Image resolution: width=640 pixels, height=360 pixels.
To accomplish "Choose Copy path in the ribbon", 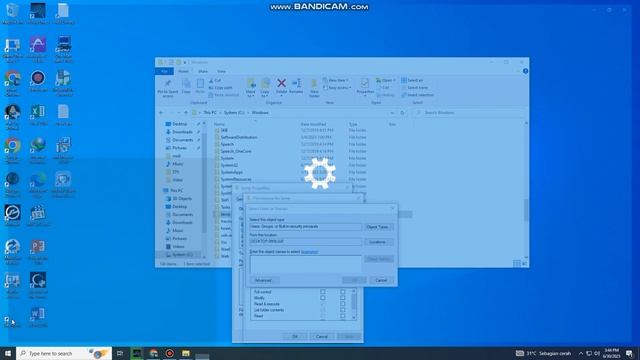I will tap(220, 88).
